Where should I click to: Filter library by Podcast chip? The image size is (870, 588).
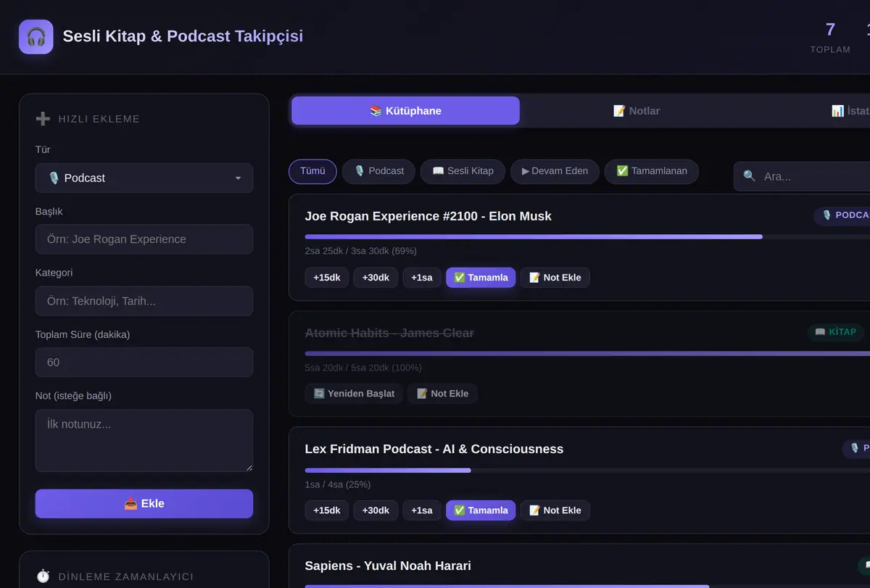pos(378,171)
